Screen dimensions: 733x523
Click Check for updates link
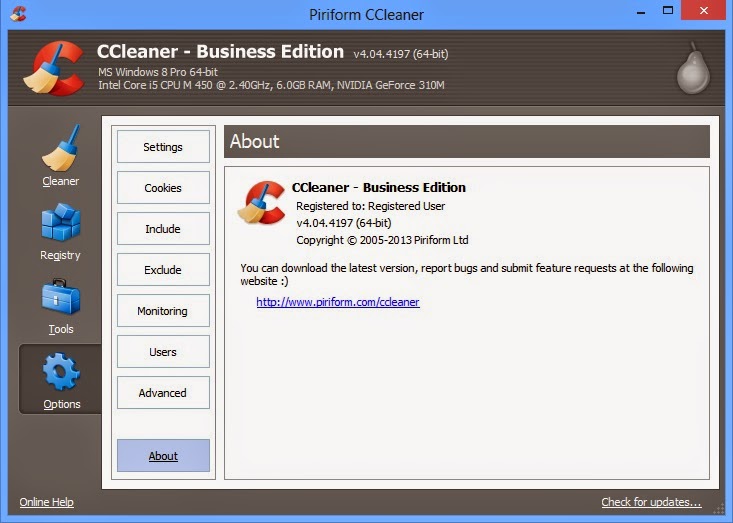coord(651,502)
